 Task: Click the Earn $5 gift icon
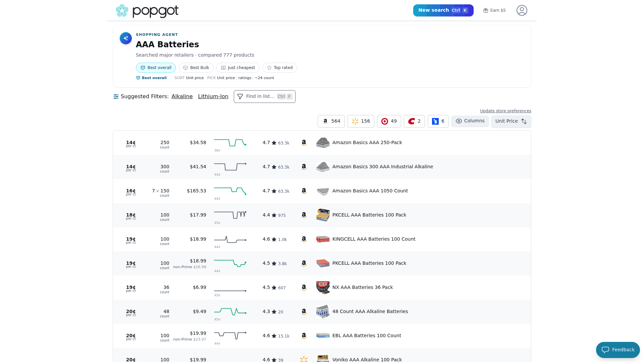(x=485, y=10)
